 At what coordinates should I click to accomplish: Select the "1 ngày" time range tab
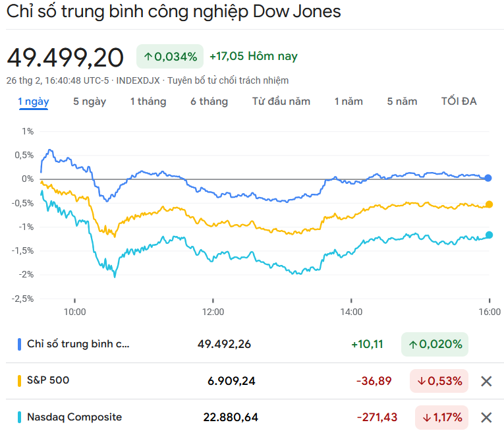33,101
